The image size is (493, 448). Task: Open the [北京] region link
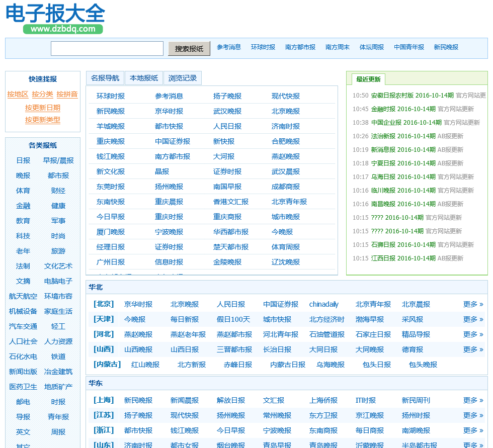tap(104, 304)
